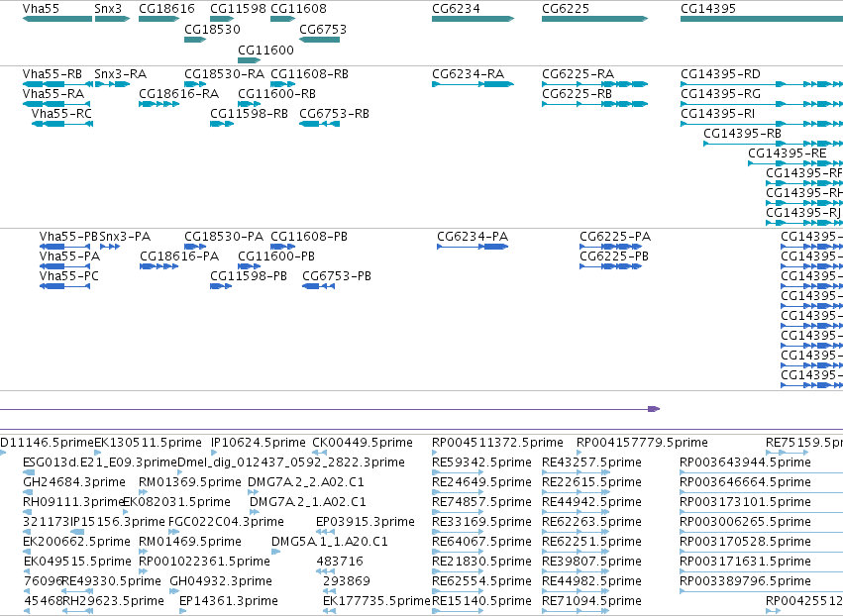Select the RP001022361.5prime EST label
The width and height of the screenshot is (843, 616).
tap(204, 563)
